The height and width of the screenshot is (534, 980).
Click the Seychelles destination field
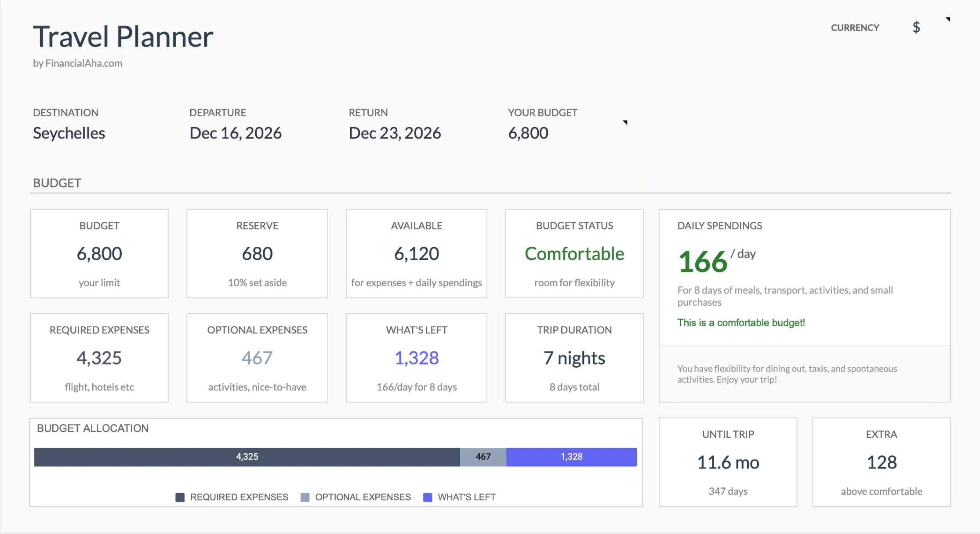point(69,133)
